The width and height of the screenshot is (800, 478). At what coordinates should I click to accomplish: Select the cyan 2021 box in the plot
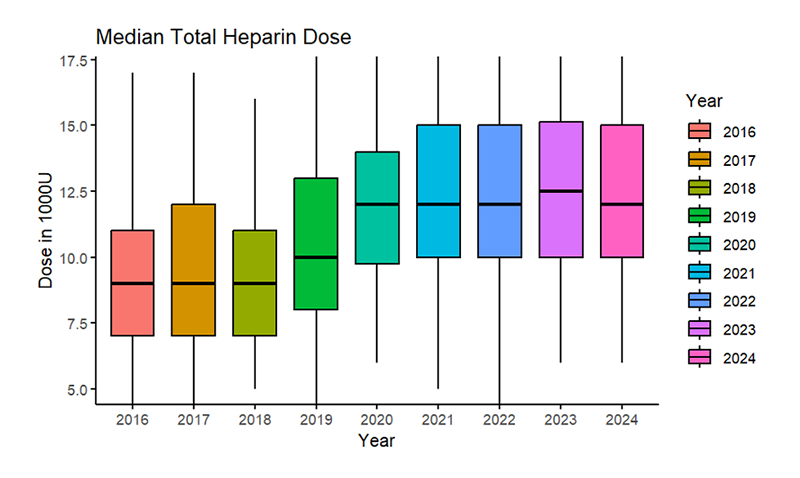click(438, 191)
